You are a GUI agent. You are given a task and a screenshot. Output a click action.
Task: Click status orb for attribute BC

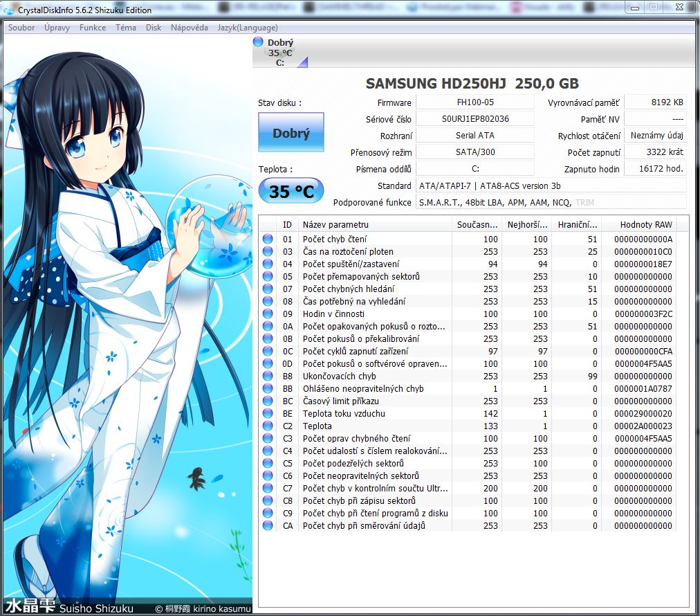(268, 401)
